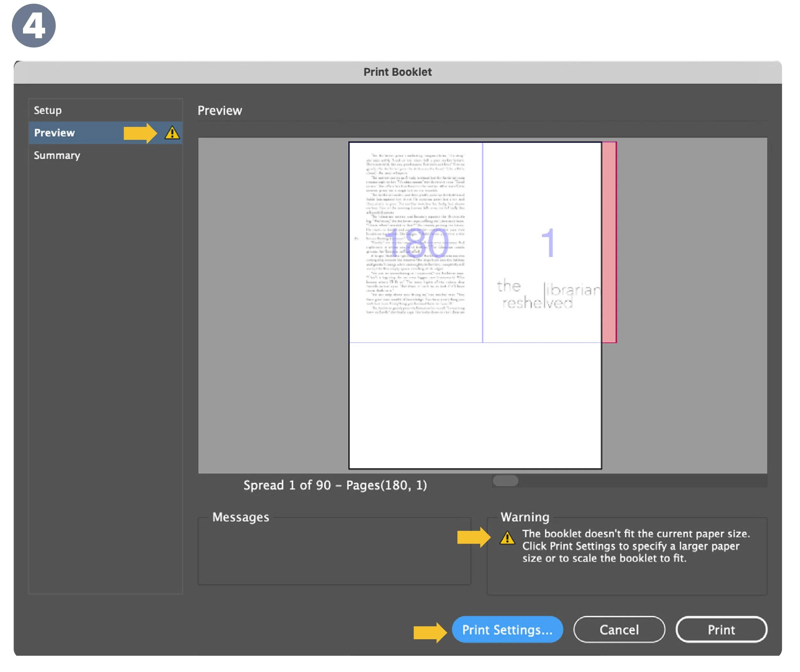
Task: Click yellow arrow pointing to Print Settings
Action: [x=430, y=632]
